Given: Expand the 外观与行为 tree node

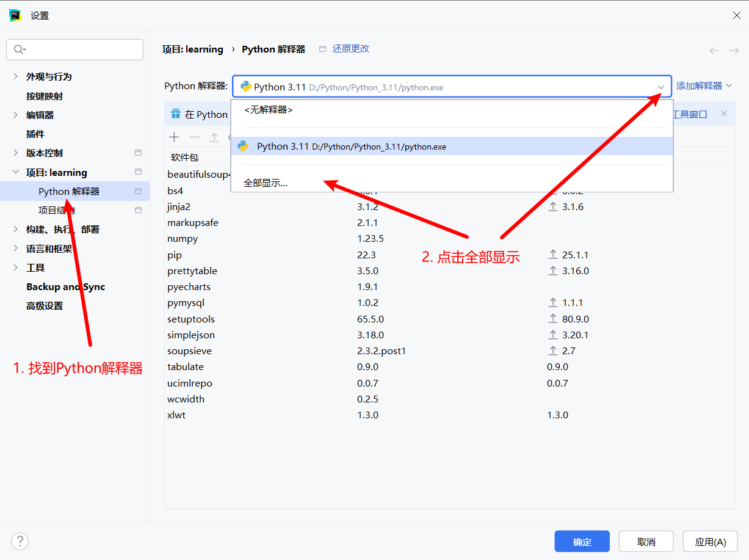Looking at the screenshot, I should pyautogui.click(x=16, y=76).
